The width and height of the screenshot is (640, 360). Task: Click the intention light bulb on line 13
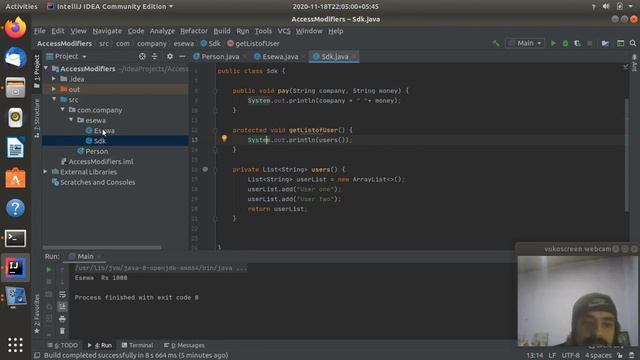pyautogui.click(x=224, y=138)
